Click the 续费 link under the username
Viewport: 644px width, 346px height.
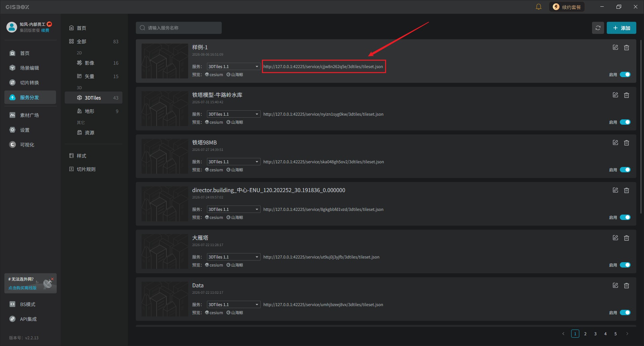[x=45, y=31]
